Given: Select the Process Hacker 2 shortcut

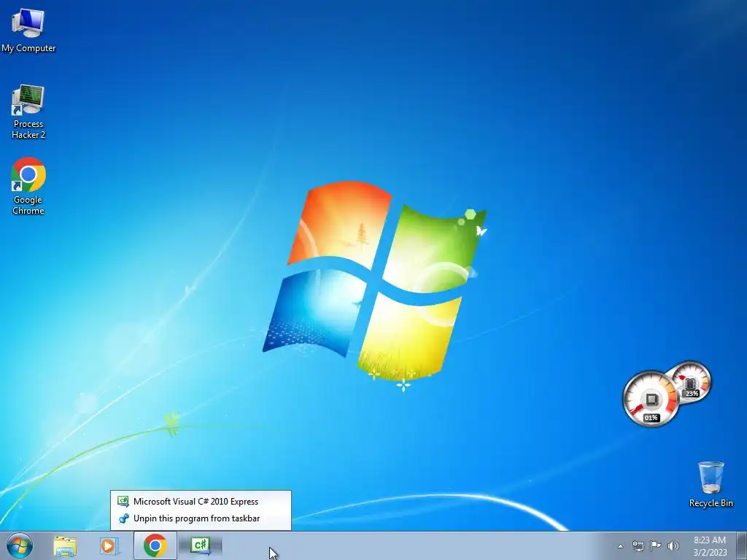Looking at the screenshot, I should coord(28,112).
